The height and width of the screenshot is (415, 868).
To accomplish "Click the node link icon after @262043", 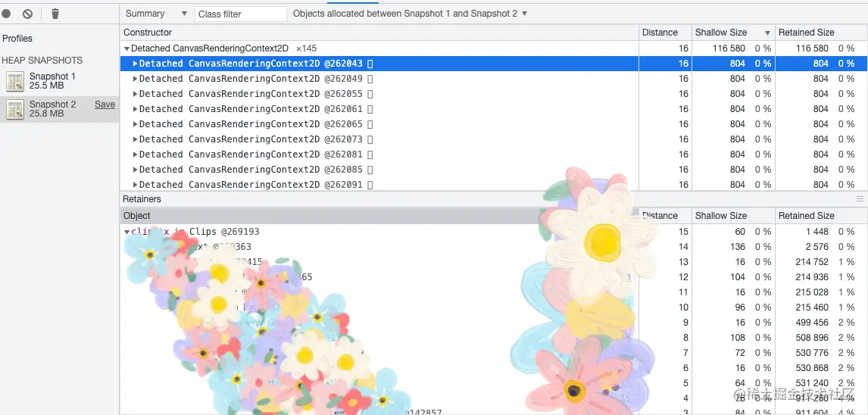I will (x=370, y=64).
